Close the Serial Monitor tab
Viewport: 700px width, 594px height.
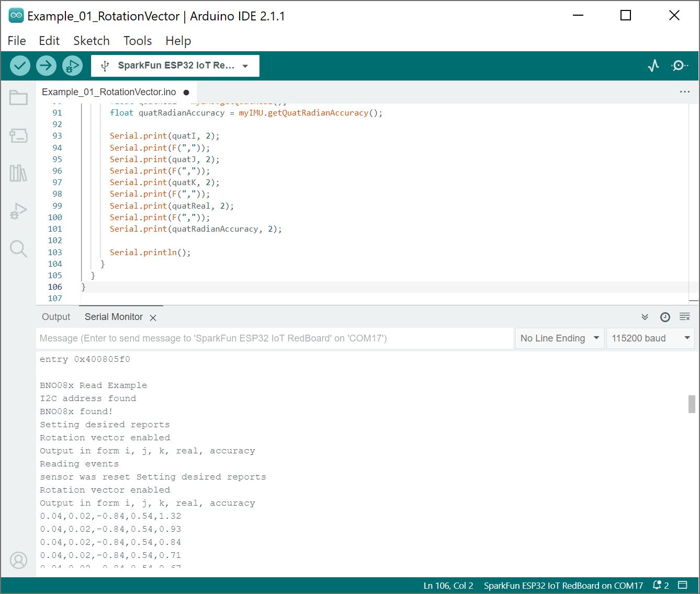point(153,317)
